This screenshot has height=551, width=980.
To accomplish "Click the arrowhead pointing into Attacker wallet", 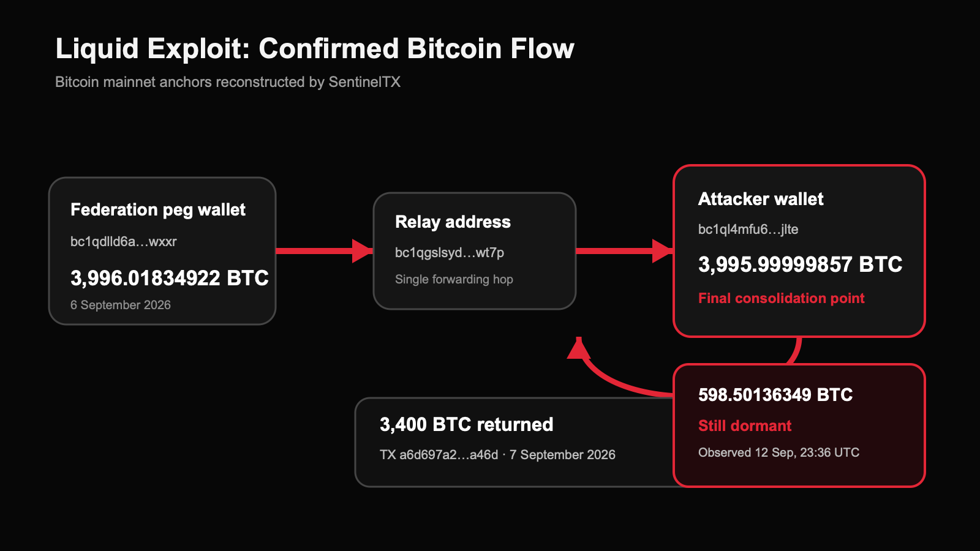I will 663,251.
